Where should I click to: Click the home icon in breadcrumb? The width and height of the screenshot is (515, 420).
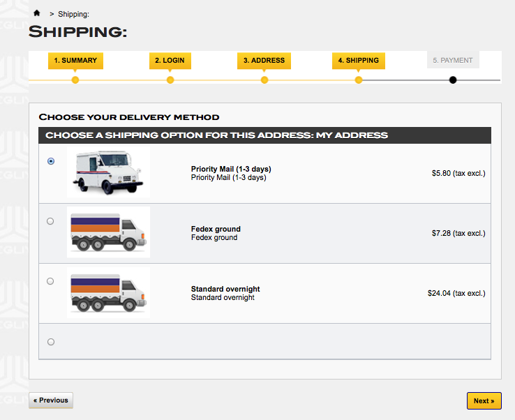[36, 13]
